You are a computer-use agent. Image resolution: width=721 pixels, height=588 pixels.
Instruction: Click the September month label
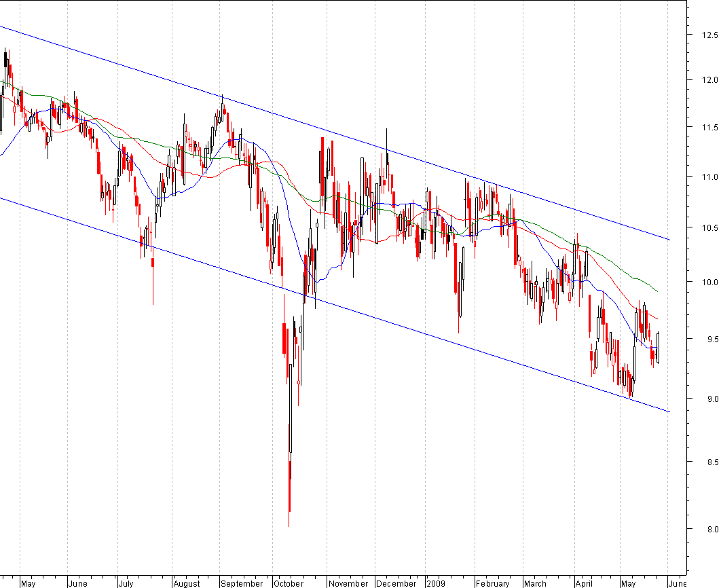coord(242,583)
